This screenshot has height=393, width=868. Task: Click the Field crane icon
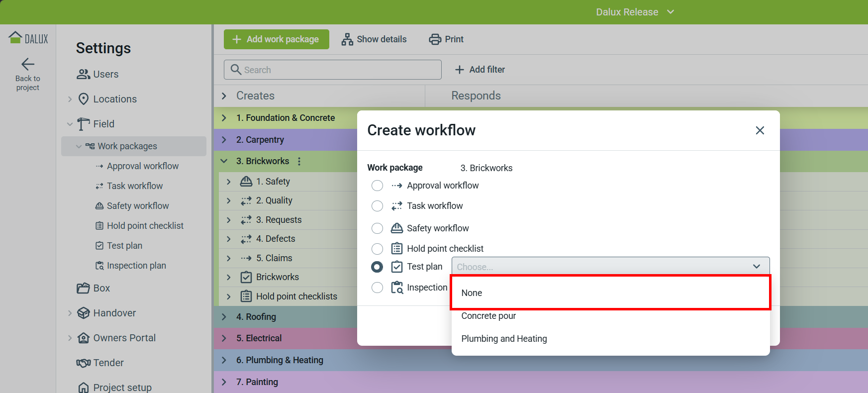tap(84, 124)
